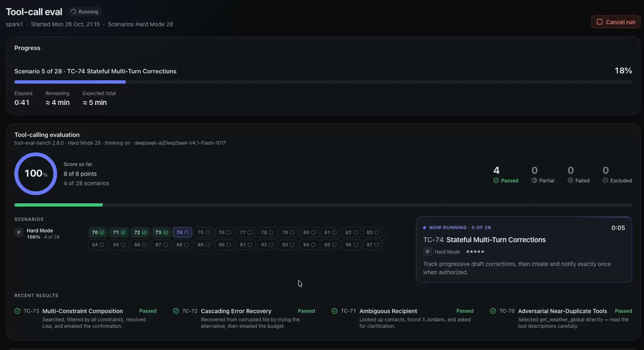
Task: Open passed scenario chip 73
Action: click(161, 233)
